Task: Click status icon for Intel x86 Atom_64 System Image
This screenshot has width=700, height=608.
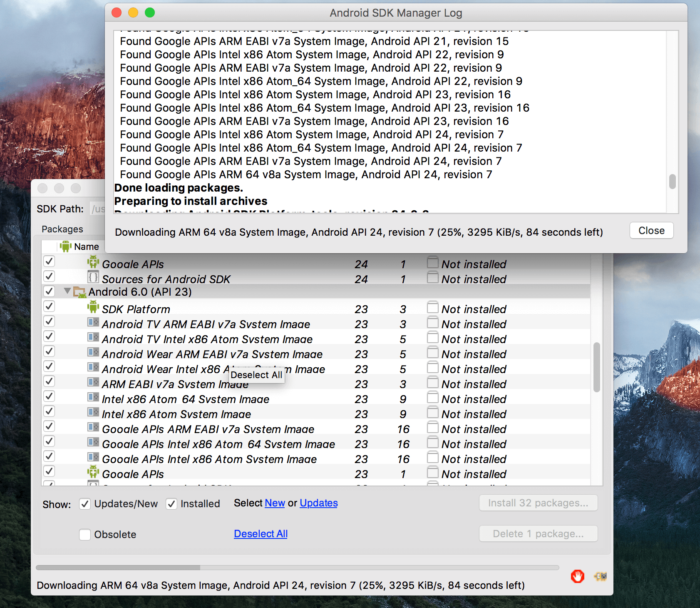Action: pyautogui.click(x=433, y=397)
